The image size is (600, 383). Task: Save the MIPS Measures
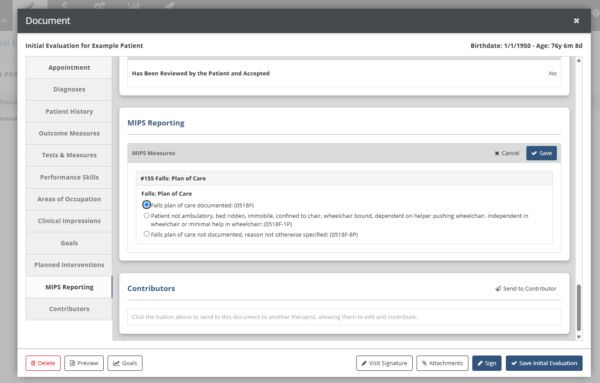[541, 153]
